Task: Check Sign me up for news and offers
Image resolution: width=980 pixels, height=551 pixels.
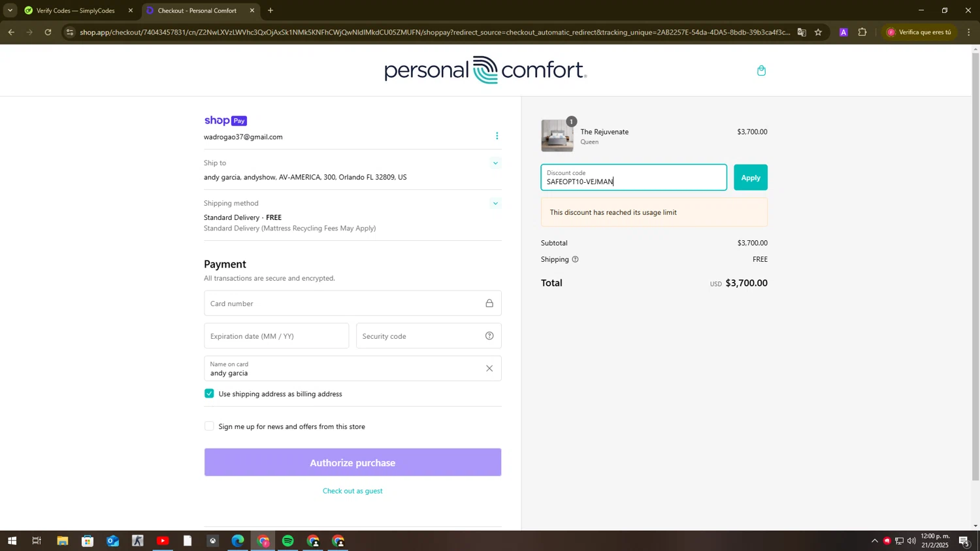Action: [209, 426]
